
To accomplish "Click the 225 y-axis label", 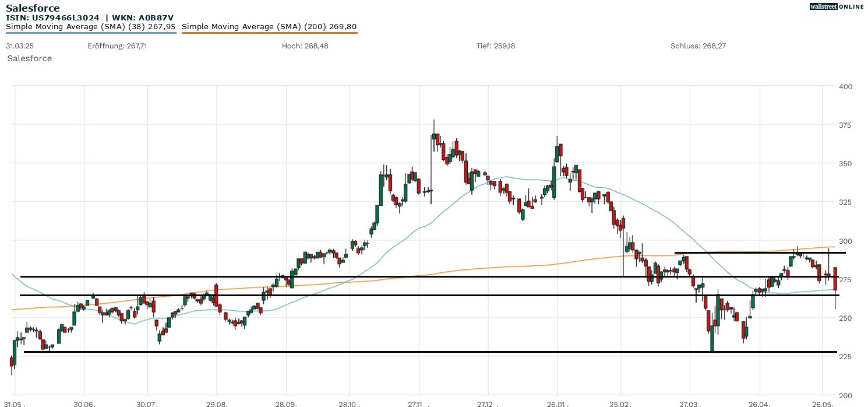I will [x=845, y=357].
